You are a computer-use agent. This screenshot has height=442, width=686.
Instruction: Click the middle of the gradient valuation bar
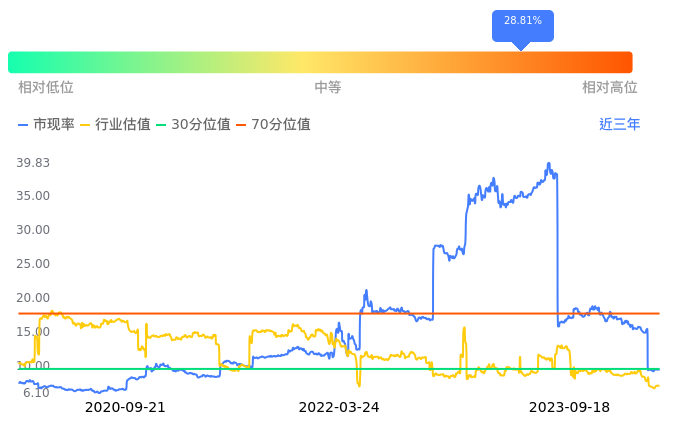[x=320, y=62]
